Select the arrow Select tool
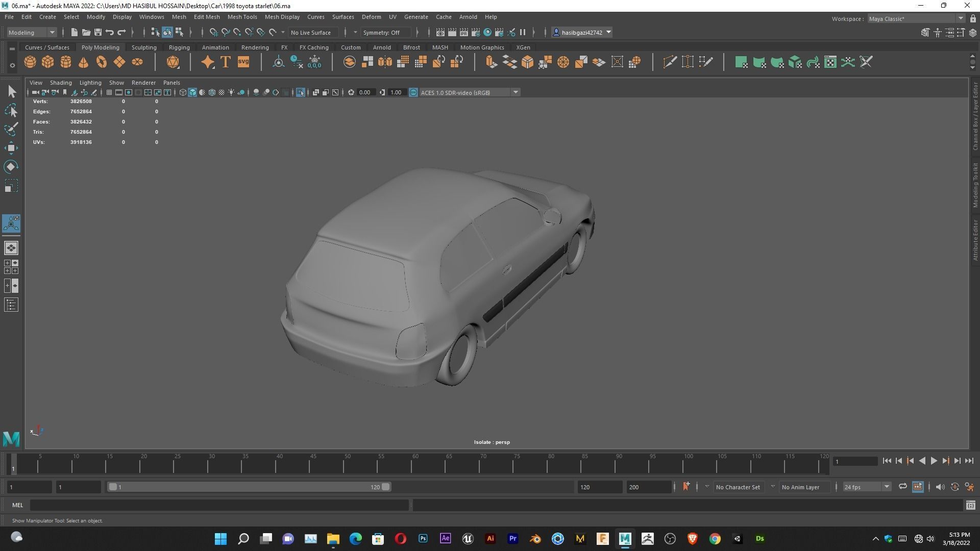 (x=11, y=92)
